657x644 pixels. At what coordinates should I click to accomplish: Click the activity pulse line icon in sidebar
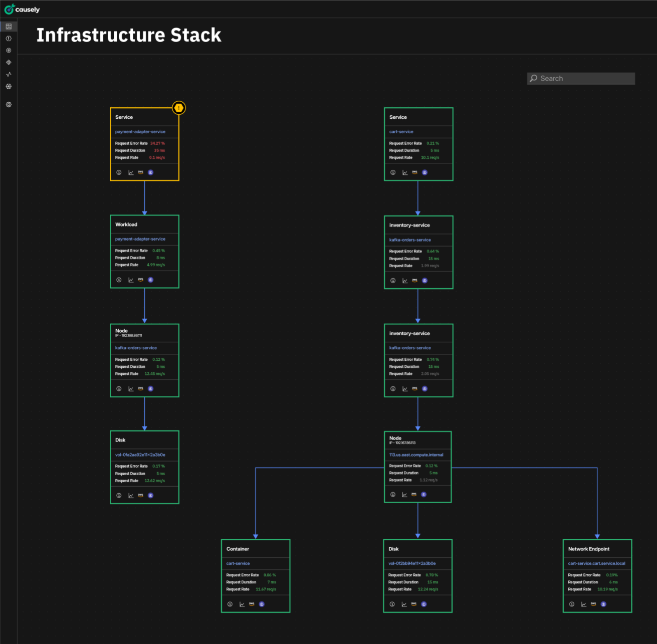point(9,74)
